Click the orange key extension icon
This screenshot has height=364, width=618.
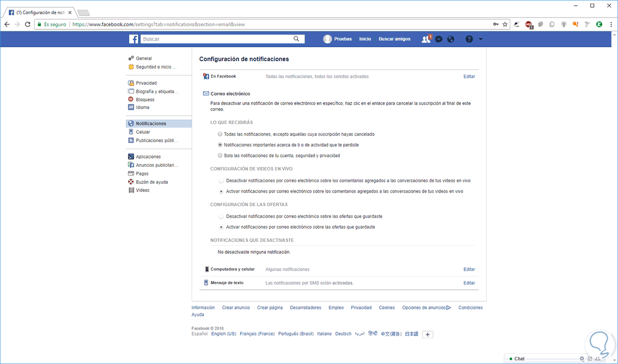coord(576,24)
